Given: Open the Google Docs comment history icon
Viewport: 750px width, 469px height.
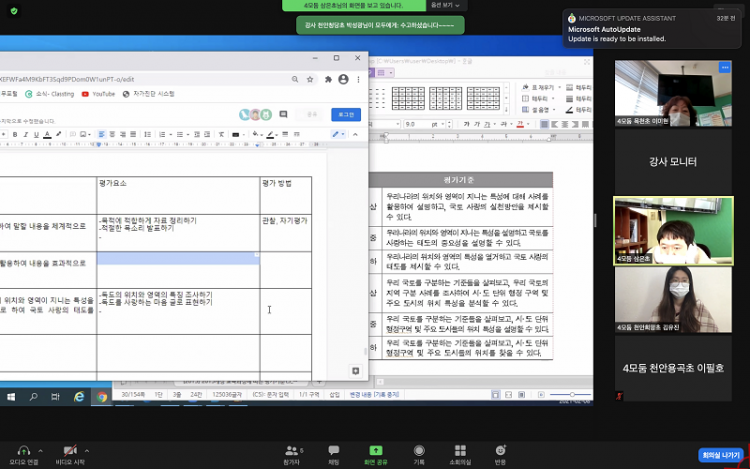Looking at the screenshot, I should pos(284,115).
